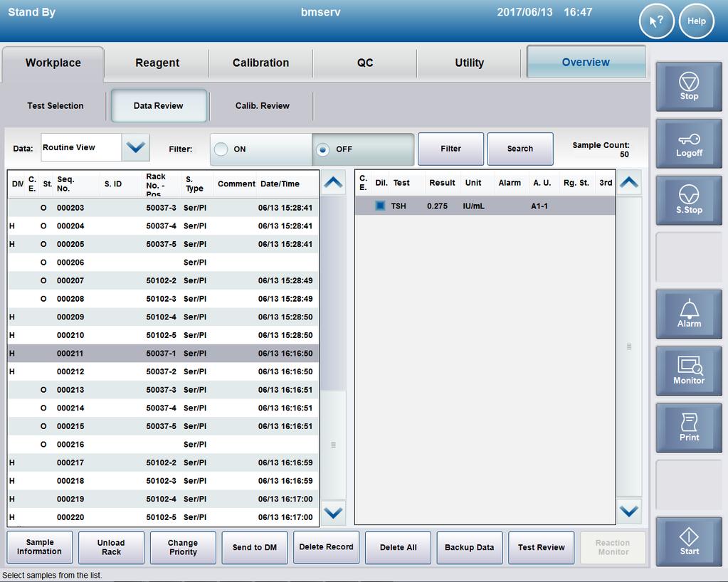Click Send to DM button
Screen dimensions: 728x582
(x=255, y=547)
